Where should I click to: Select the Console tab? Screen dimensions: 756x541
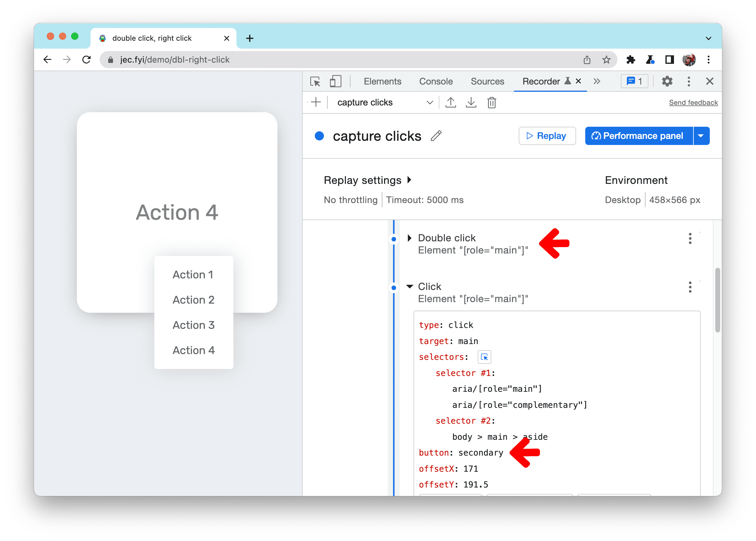pos(436,81)
